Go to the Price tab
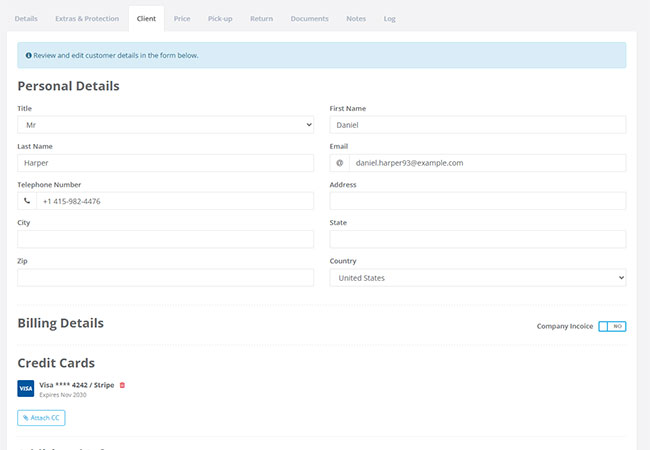 coord(182,19)
